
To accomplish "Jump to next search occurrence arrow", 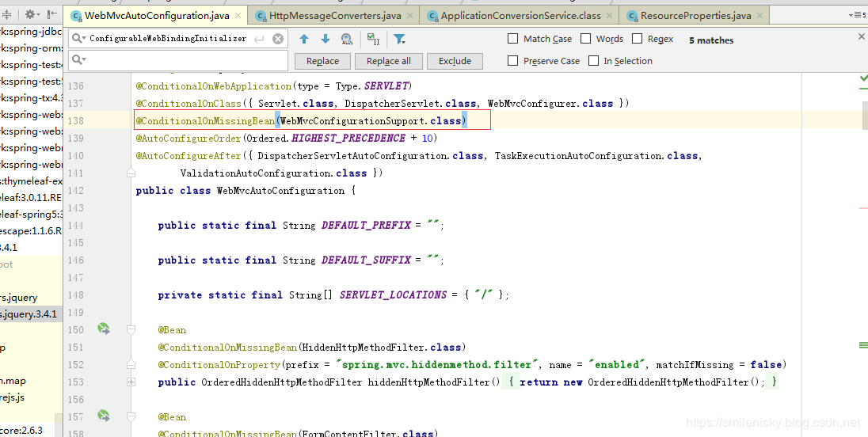I will (325, 39).
